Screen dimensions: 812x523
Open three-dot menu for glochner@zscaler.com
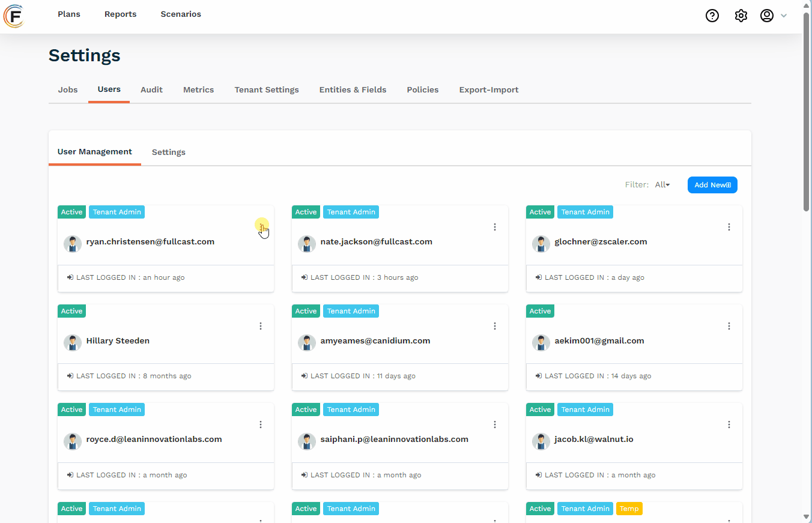coord(729,227)
